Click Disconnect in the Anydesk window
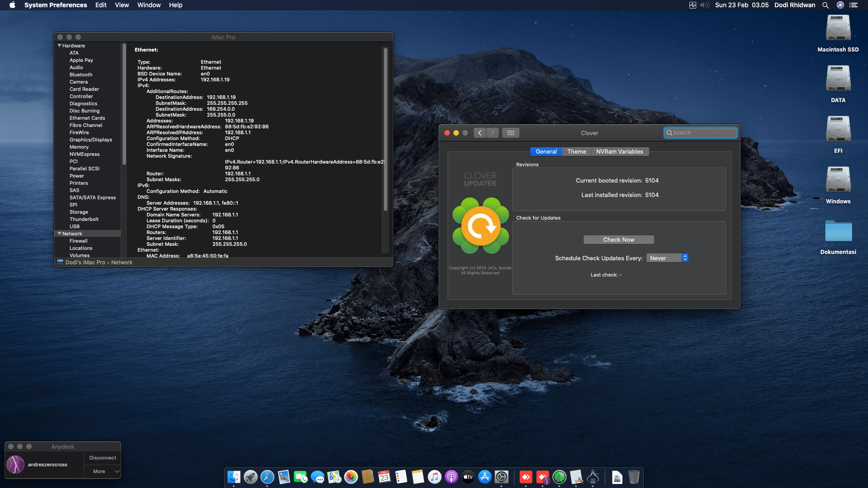 click(103, 458)
